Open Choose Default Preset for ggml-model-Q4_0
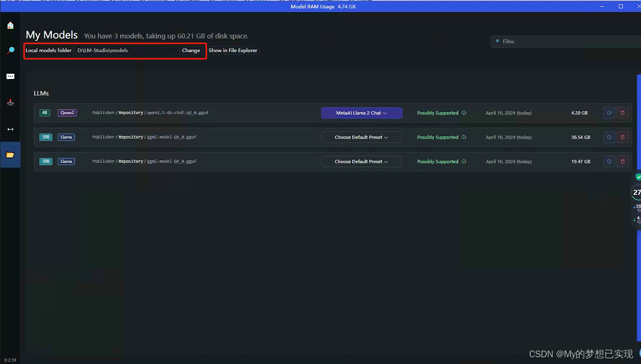This screenshot has width=641, height=364. click(x=361, y=161)
